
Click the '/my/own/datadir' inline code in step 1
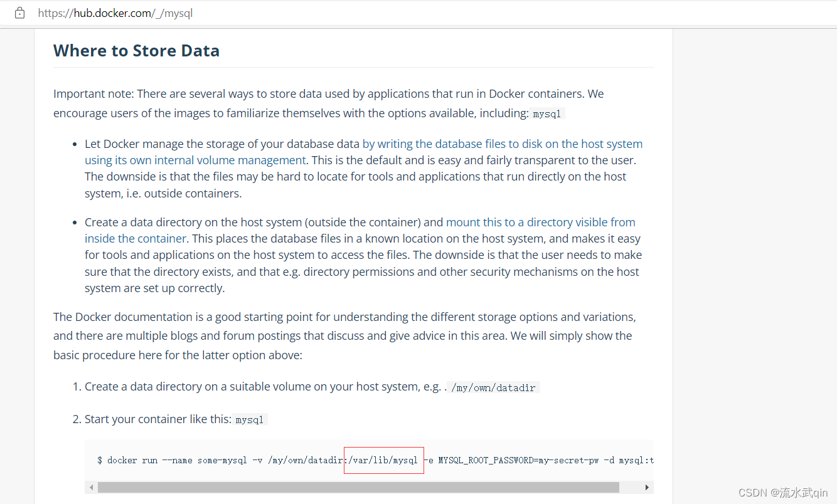pos(493,387)
